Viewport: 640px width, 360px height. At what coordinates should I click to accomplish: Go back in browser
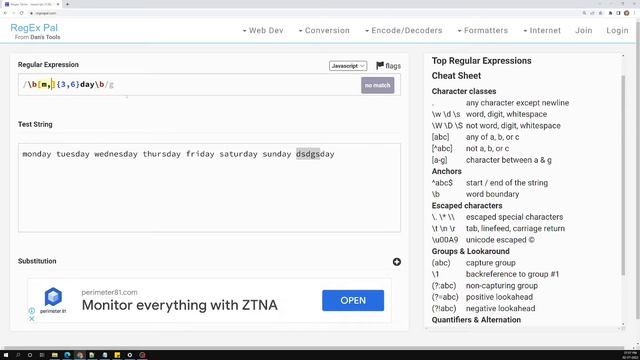5,13
